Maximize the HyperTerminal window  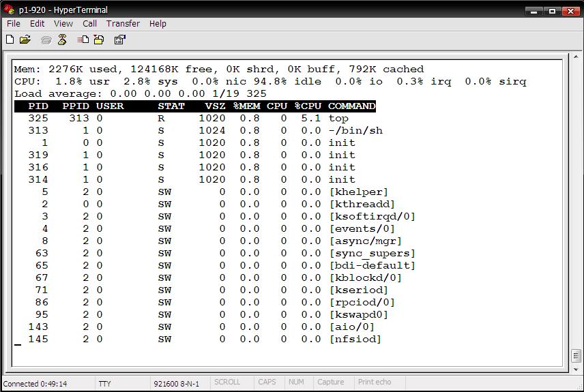552,10
